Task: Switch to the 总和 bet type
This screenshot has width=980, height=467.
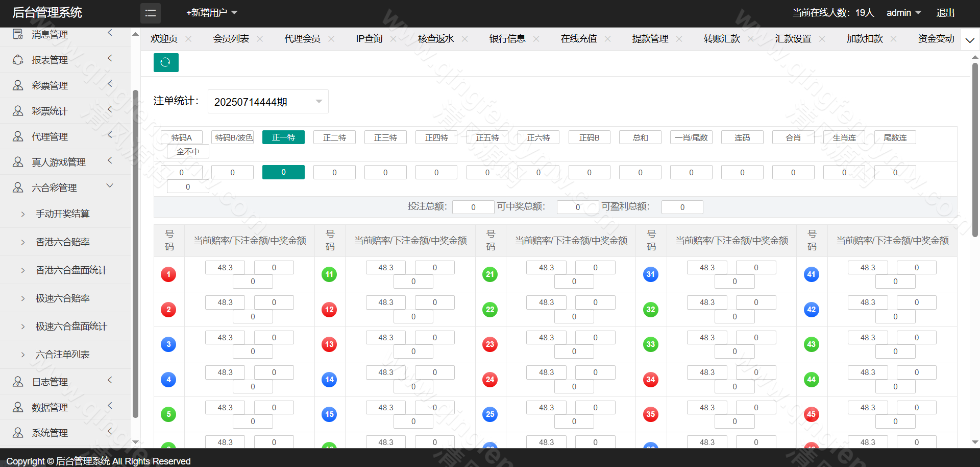Action: point(640,137)
